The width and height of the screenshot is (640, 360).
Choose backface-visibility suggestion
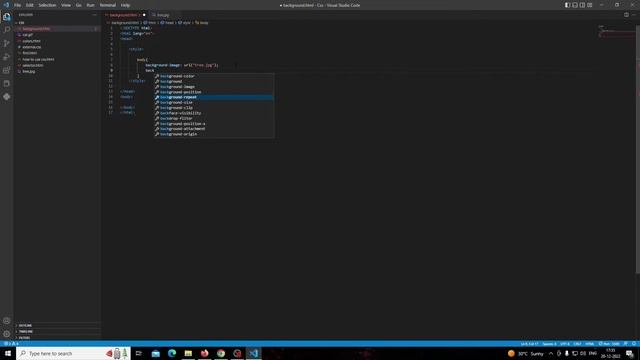(x=213, y=113)
